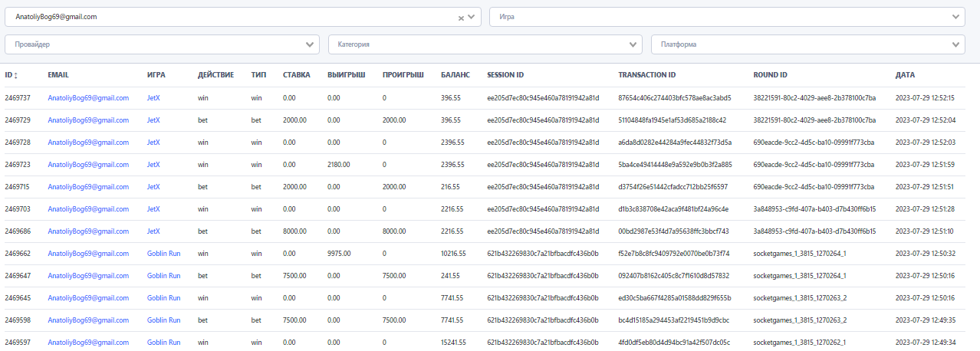This screenshot has height=351, width=980.
Task: Click the ДЕЙСТВИЕ column header
Action: tap(215, 75)
